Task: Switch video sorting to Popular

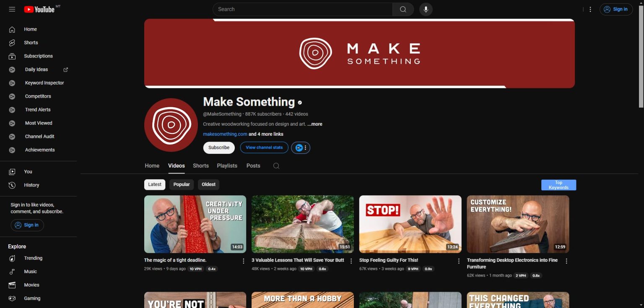Action: 181,184
